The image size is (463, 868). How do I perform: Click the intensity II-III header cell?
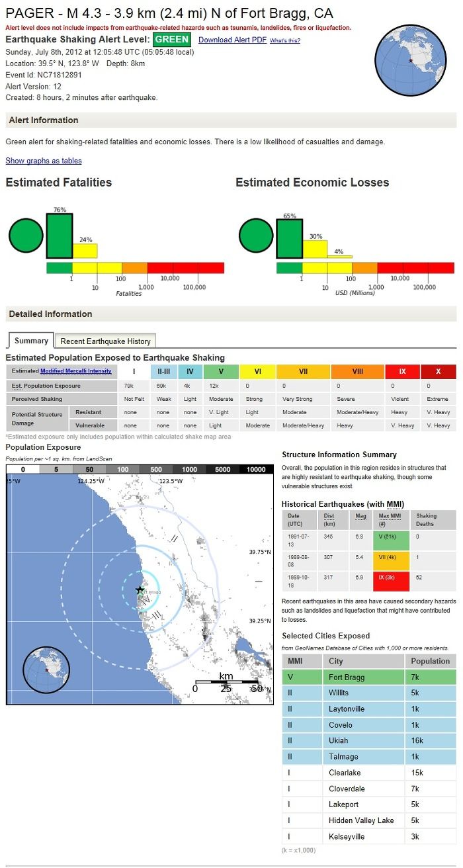tap(163, 372)
